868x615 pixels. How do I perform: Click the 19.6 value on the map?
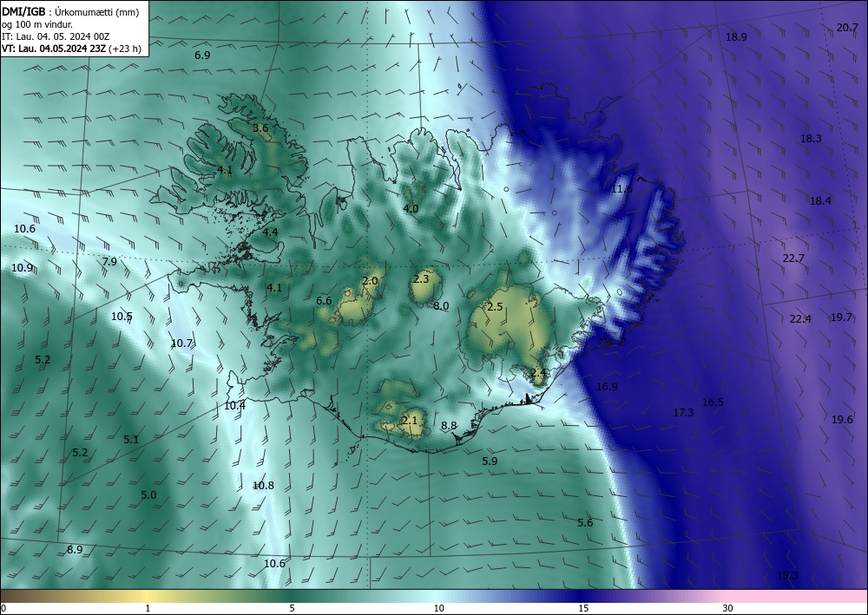point(843,420)
